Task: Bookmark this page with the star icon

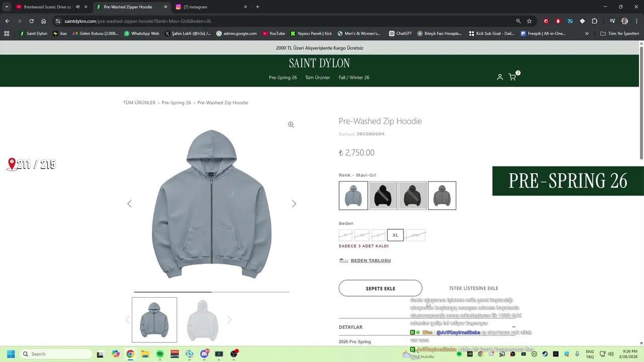Action: pyautogui.click(x=529, y=21)
